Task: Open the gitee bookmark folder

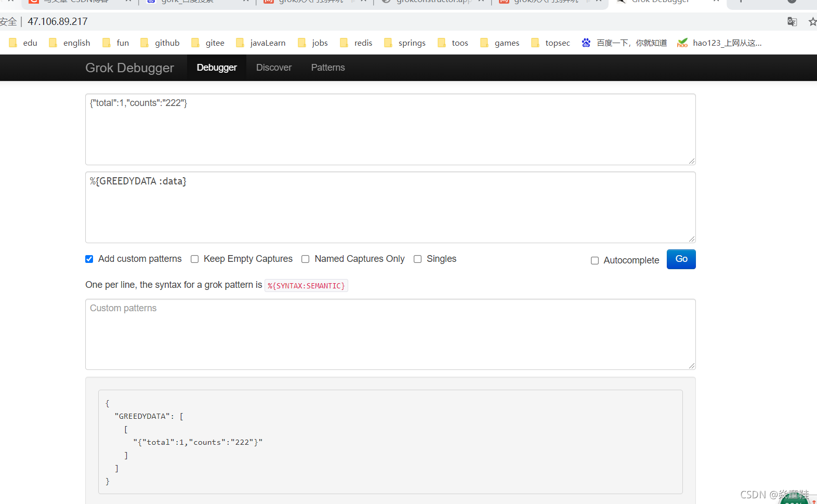Action: coord(208,43)
